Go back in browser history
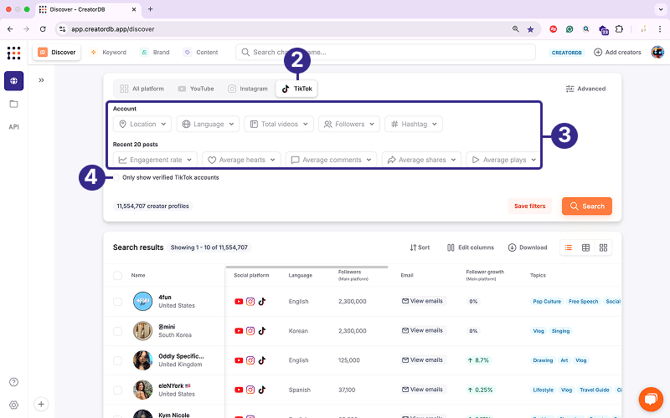This screenshot has height=418, width=670. coord(10,29)
